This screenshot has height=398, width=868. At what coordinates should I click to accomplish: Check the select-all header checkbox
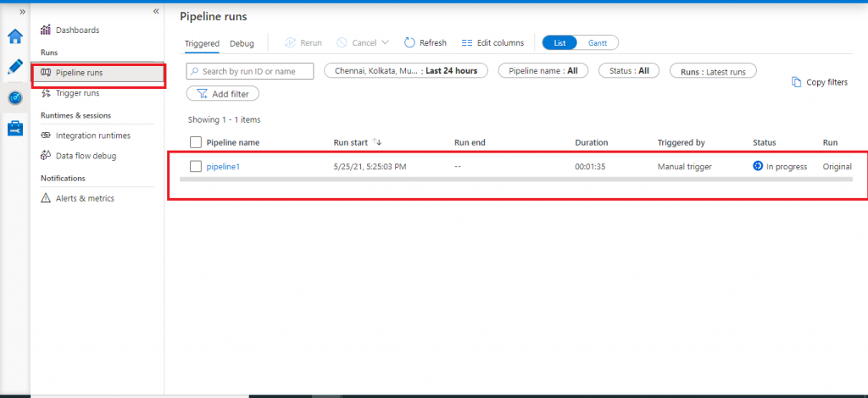tap(196, 142)
